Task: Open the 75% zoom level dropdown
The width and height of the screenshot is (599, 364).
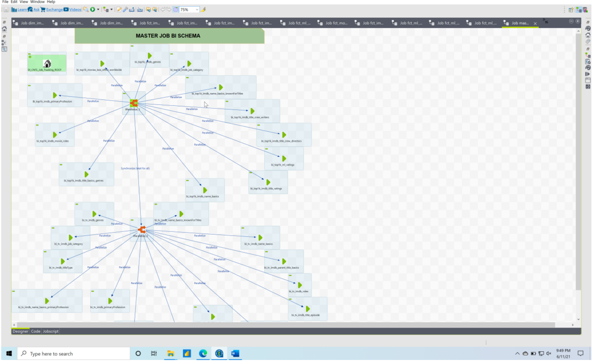Action: pyautogui.click(x=197, y=9)
